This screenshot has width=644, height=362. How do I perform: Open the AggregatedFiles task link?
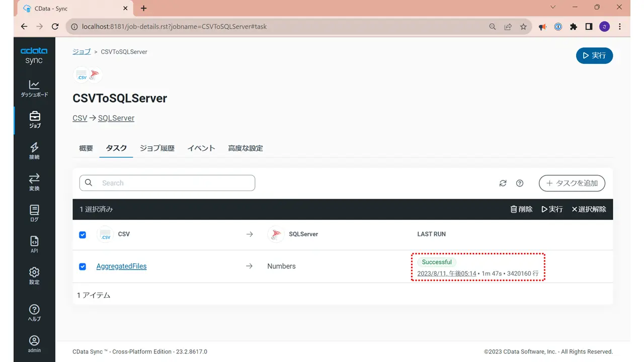121,266
